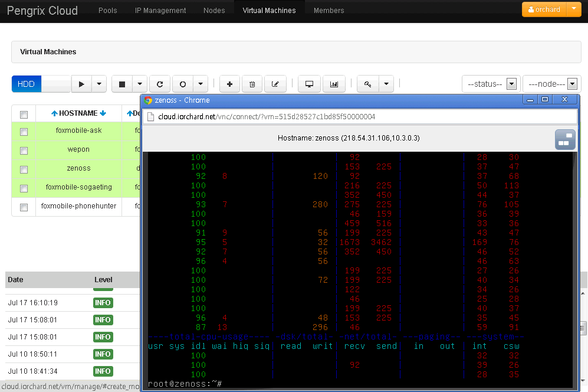Tick the select-all checkbox in the table header
This screenshot has width=588, height=392.
(24, 115)
